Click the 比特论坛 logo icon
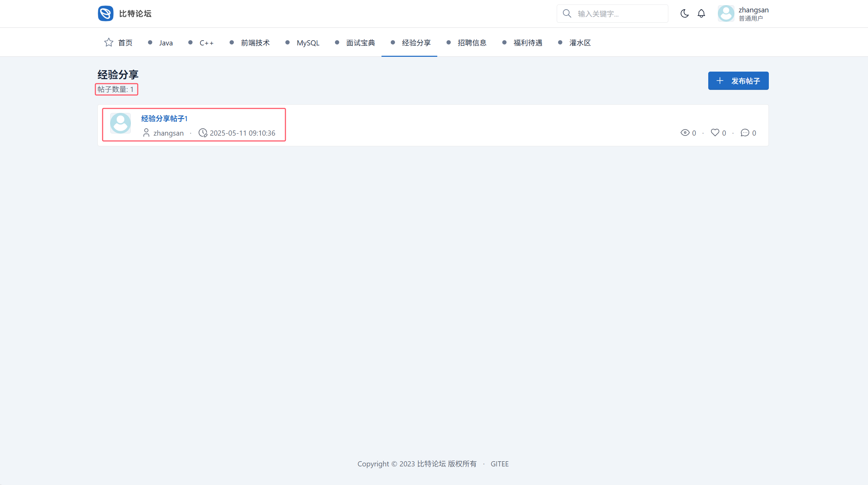This screenshot has height=485, width=868. pyautogui.click(x=105, y=13)
